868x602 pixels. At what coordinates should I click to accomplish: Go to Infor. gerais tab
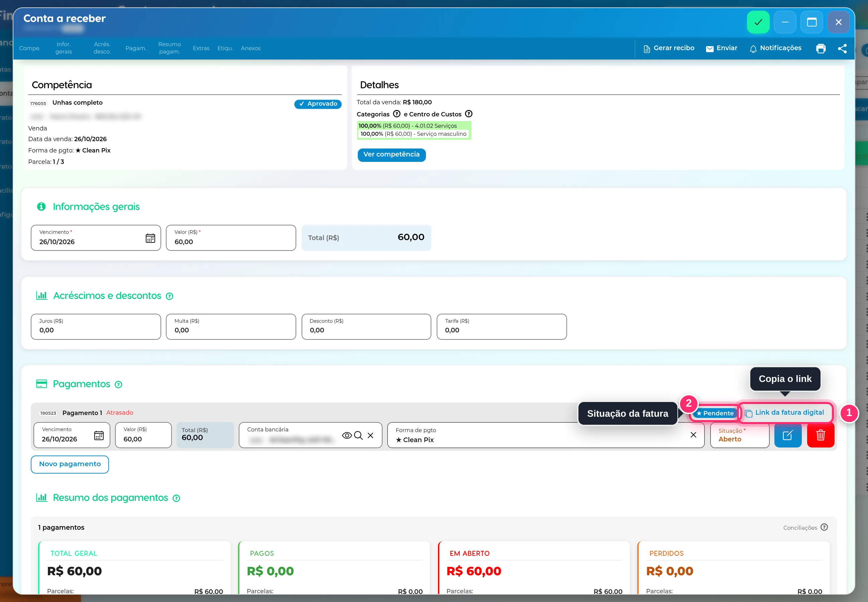point(63,48)
